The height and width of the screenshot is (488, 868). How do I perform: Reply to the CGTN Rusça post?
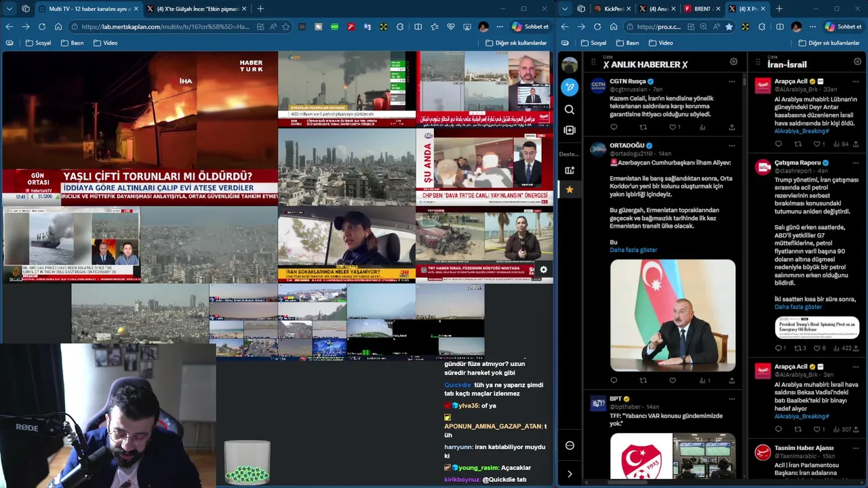tap(614, 127)
